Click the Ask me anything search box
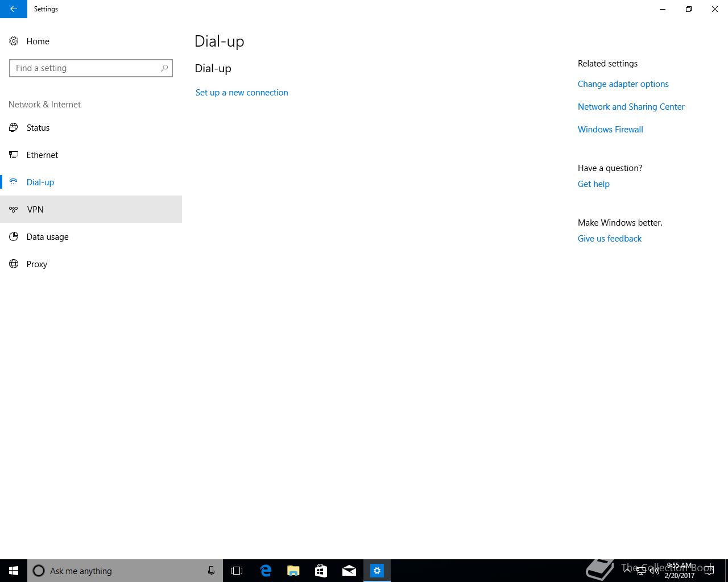 pyautogui.click(x=125, y=571)
